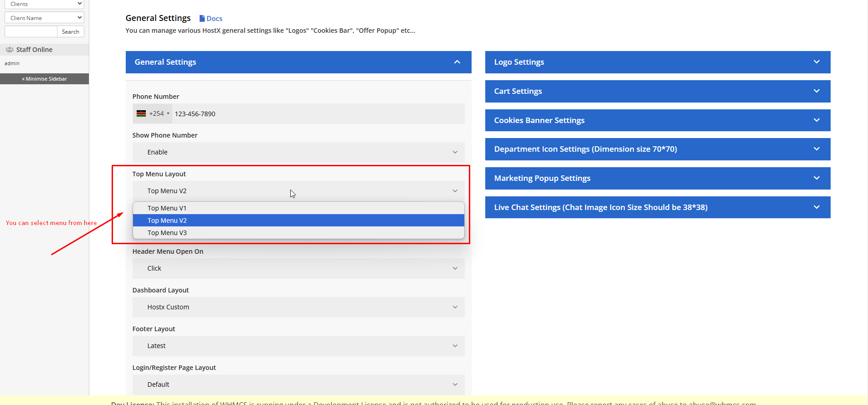Click the Kenya flag country selector
This screenshot has height=405, width=868.
tap(141, 114)
